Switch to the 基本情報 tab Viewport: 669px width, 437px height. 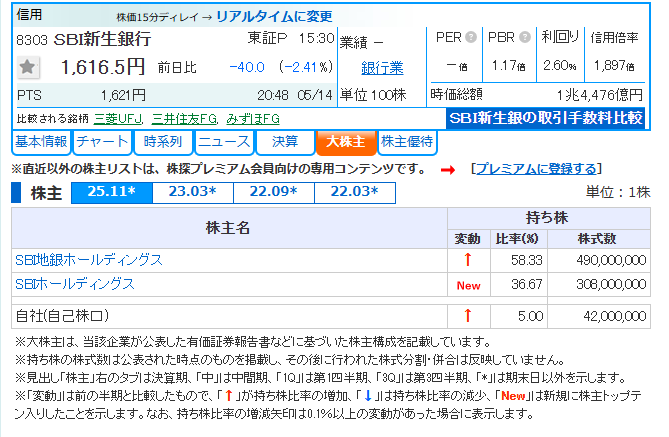click(x=41, y=142)
